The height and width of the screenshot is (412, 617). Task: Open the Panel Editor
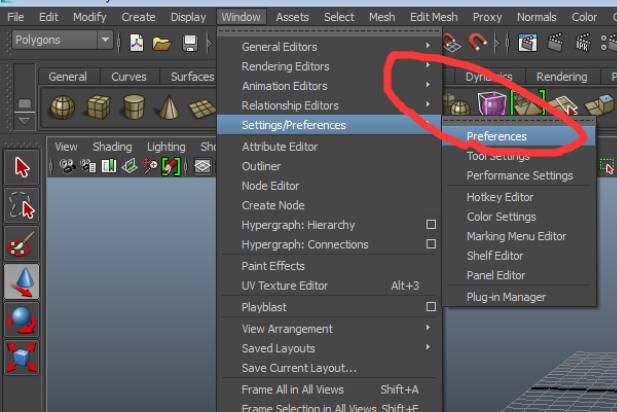point(519,275)
